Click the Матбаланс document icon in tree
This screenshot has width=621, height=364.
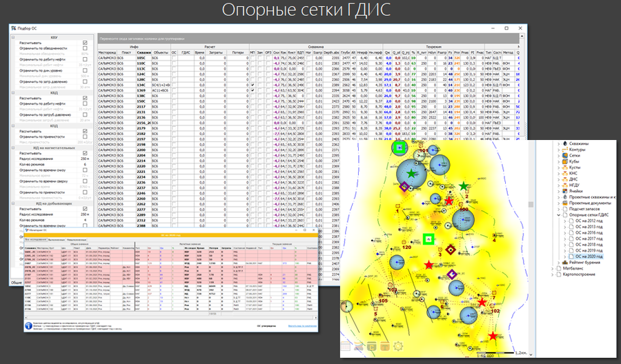[x=558, y=268]
